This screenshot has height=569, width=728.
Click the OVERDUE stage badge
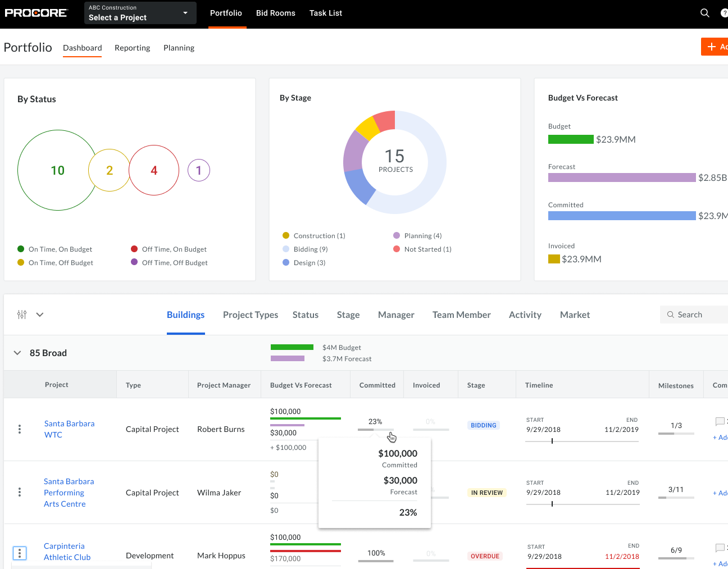coord(485,556)
